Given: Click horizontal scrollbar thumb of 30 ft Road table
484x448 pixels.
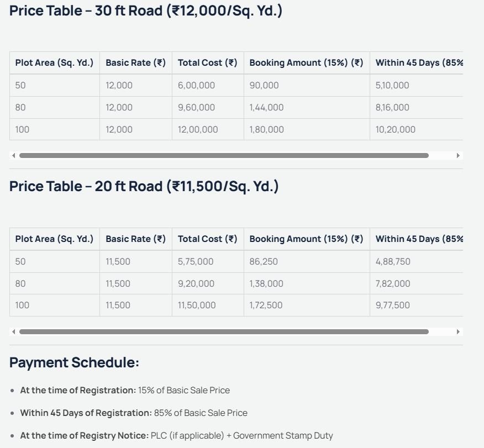Looking at the screenshot, I should point(224,156).
